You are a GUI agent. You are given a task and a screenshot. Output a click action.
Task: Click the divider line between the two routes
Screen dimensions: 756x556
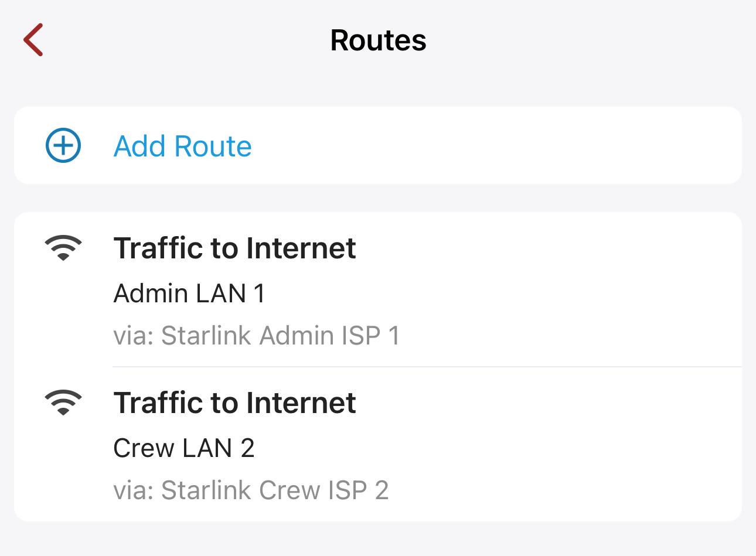427,367
